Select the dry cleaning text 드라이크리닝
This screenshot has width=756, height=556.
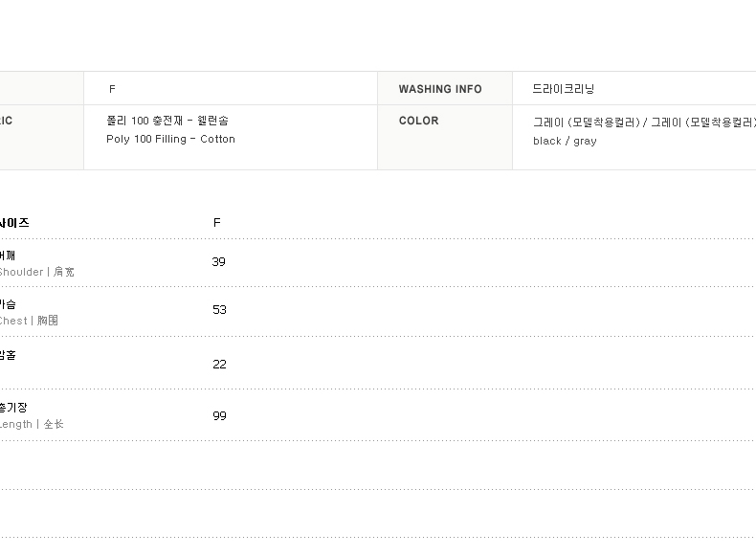563,89
